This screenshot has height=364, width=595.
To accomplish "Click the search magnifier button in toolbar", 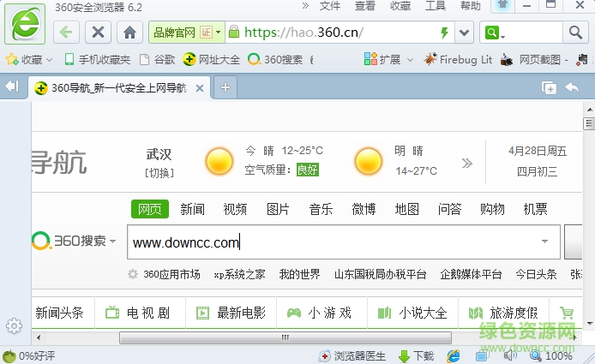I will (574, 33).
